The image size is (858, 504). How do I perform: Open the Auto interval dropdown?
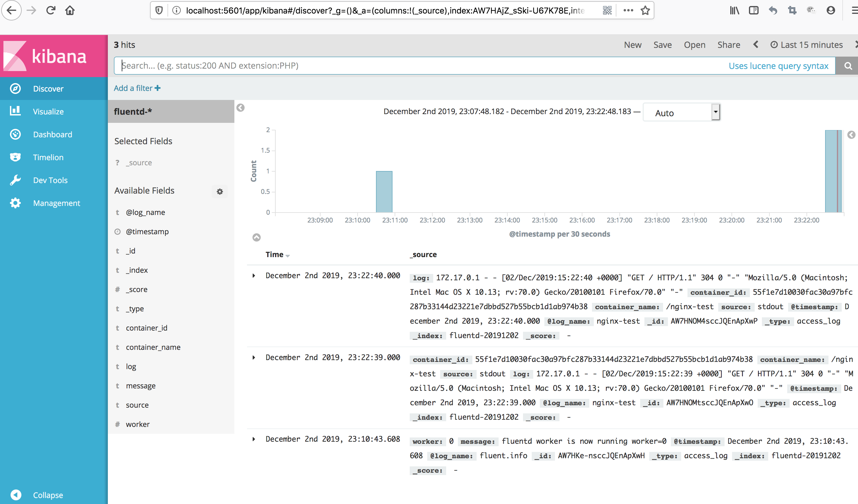[x=682, y=113]
